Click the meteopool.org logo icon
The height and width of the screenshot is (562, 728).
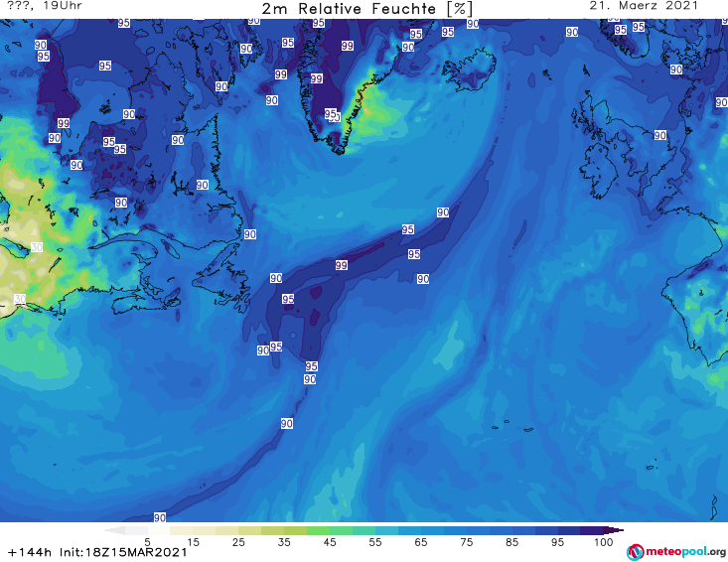click(635, 552)
